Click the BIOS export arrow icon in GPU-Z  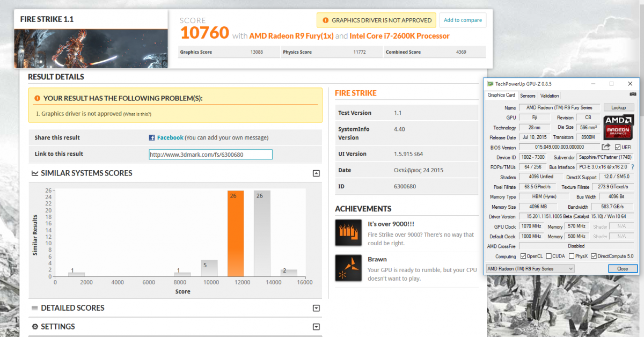606,147
